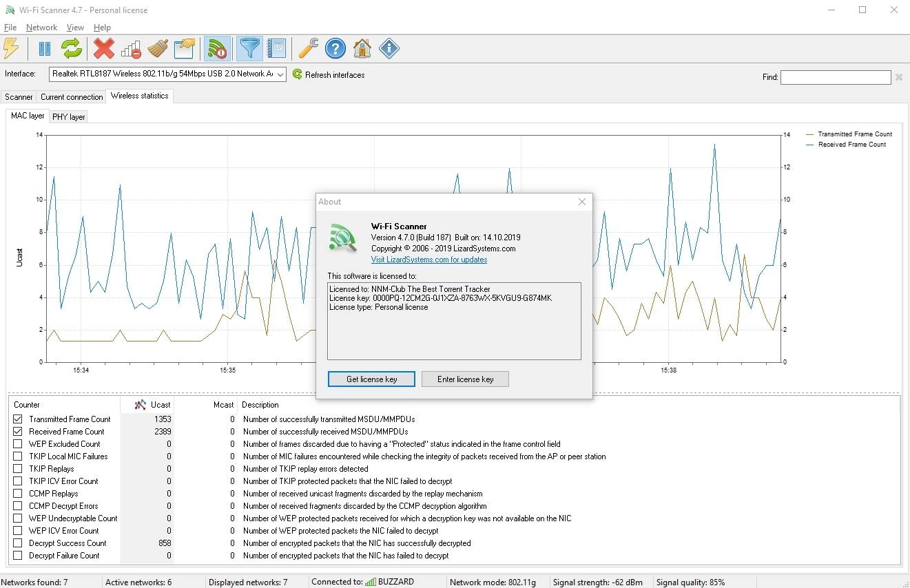The height and width of the screenshot is (588, 910).
Task: Click the Wi-Fi Scanner logo in About dialog
Action: (x=342, y=238)
